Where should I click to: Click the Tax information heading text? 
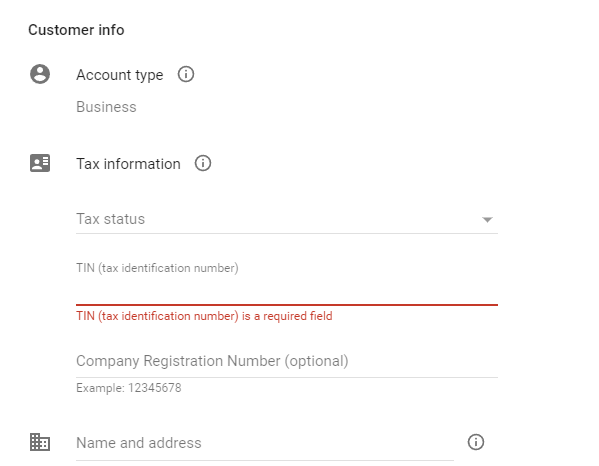(128, 164)
